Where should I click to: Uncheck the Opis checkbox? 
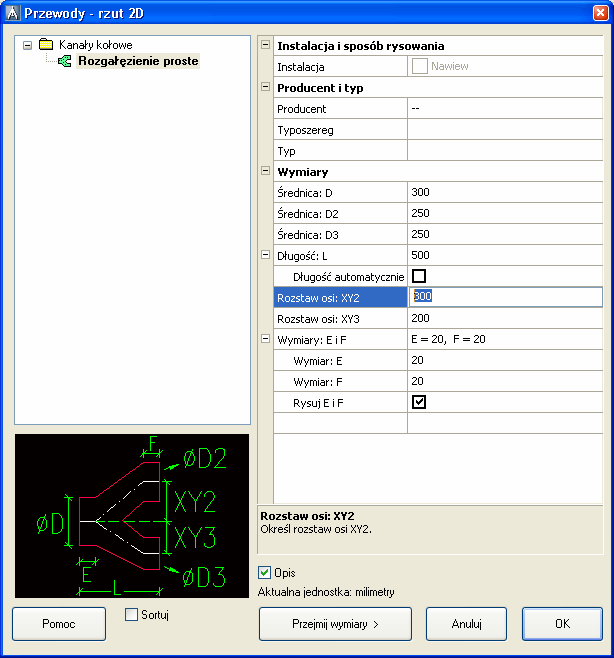264,572
